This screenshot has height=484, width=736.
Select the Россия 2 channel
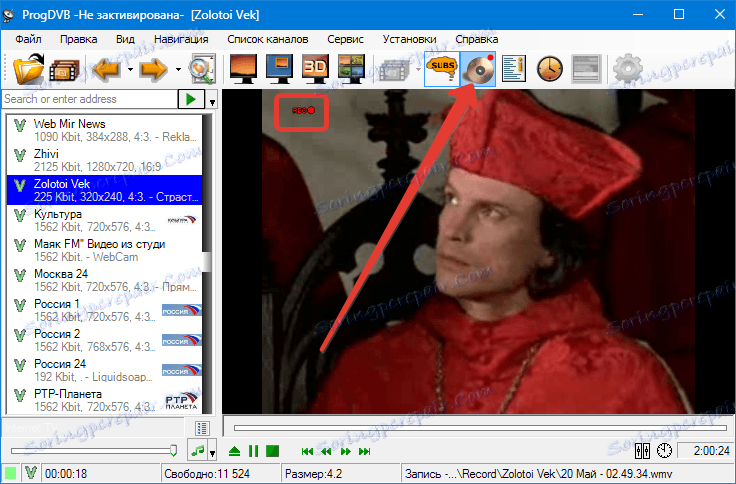click(x=105, y=340)
